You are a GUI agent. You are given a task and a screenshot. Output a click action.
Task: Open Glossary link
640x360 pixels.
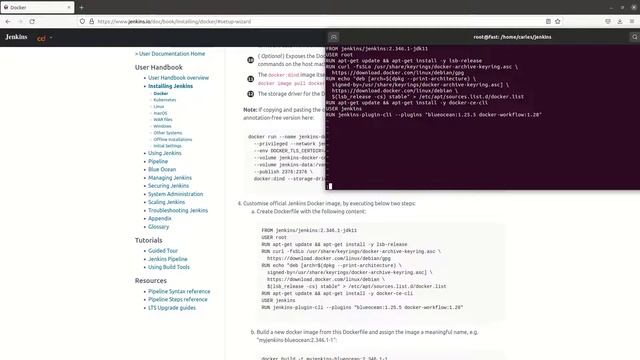point(158,227)
